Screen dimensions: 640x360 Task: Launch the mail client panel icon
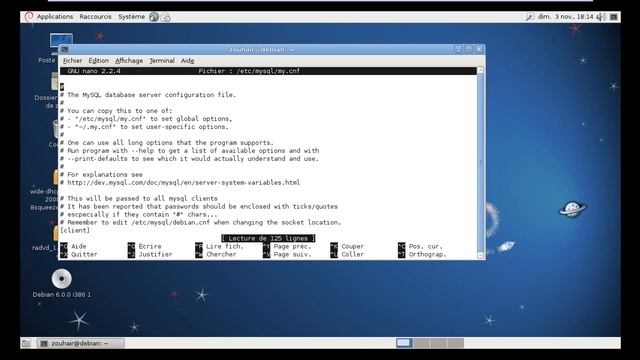tap(166, 17)
